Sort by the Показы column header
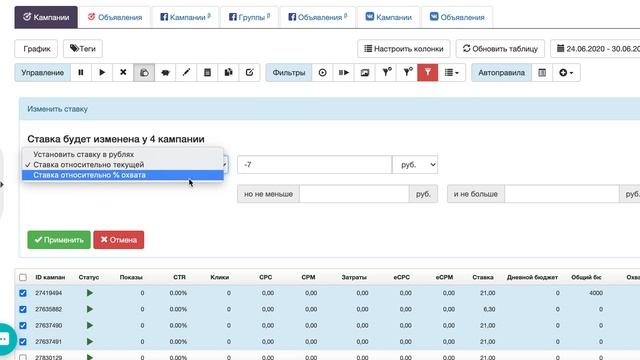 (x=131, y=277)
